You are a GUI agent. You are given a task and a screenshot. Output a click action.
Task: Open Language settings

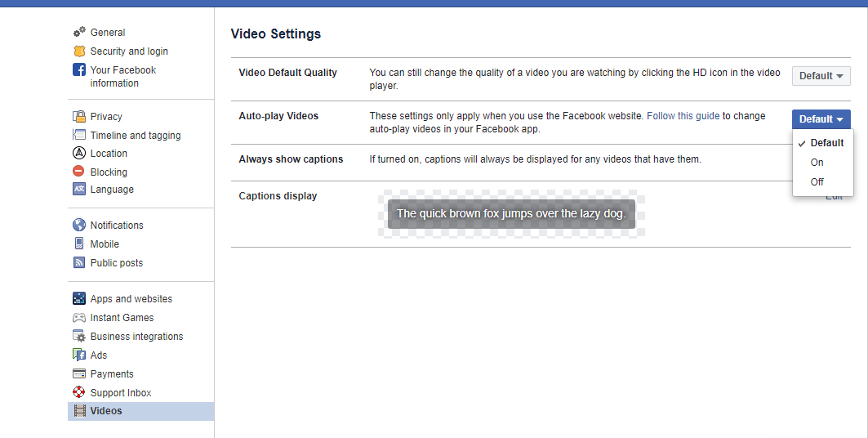pos(112,190)
